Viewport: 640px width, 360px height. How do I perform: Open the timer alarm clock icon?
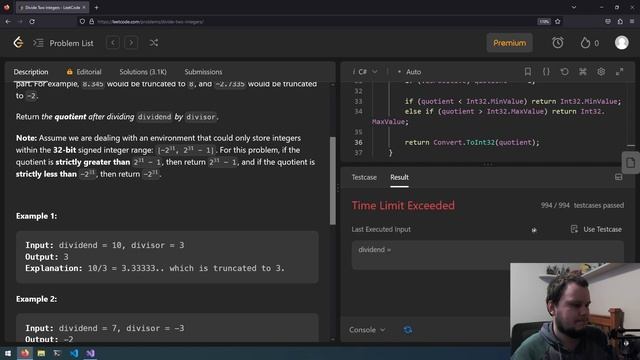pyautogui.click(x=558, y=43)
